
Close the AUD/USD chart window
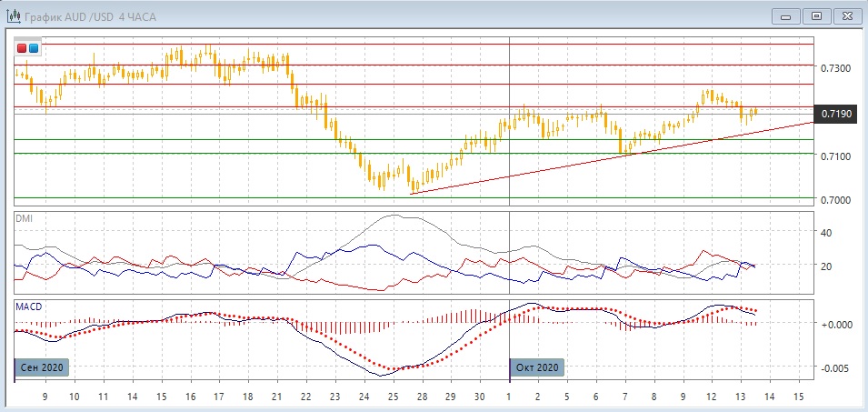coord(846,15)
